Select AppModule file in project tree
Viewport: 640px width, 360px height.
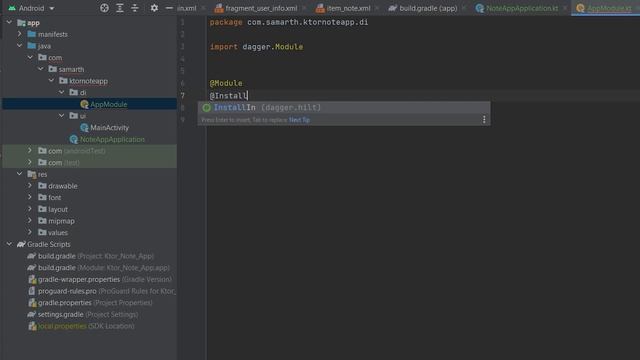(x=109, y=104)
